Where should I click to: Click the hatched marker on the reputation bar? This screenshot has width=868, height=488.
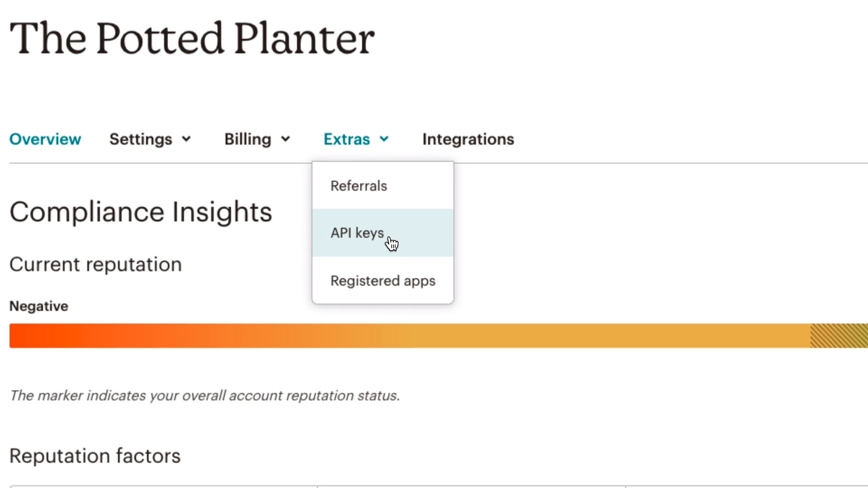[839, 336]
